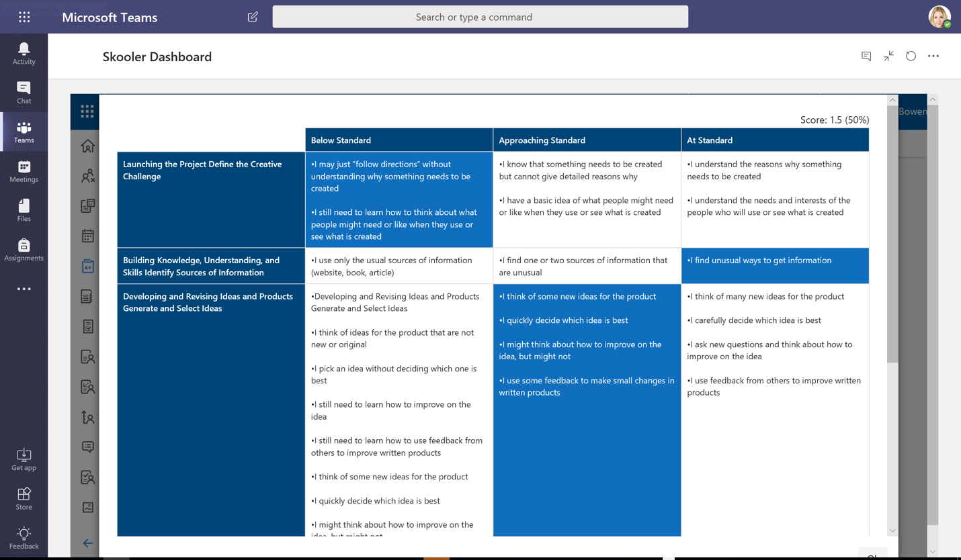961x560 pixels.
Task: Select 'I find one or two sources' cell
Action: (x=587, y=266)
